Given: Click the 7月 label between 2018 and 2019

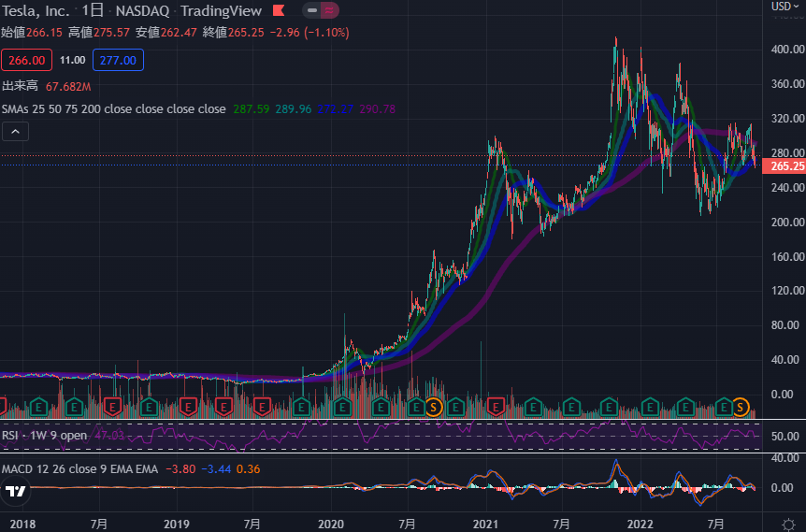Looking at the screenshot, I should tap(99, 525).
